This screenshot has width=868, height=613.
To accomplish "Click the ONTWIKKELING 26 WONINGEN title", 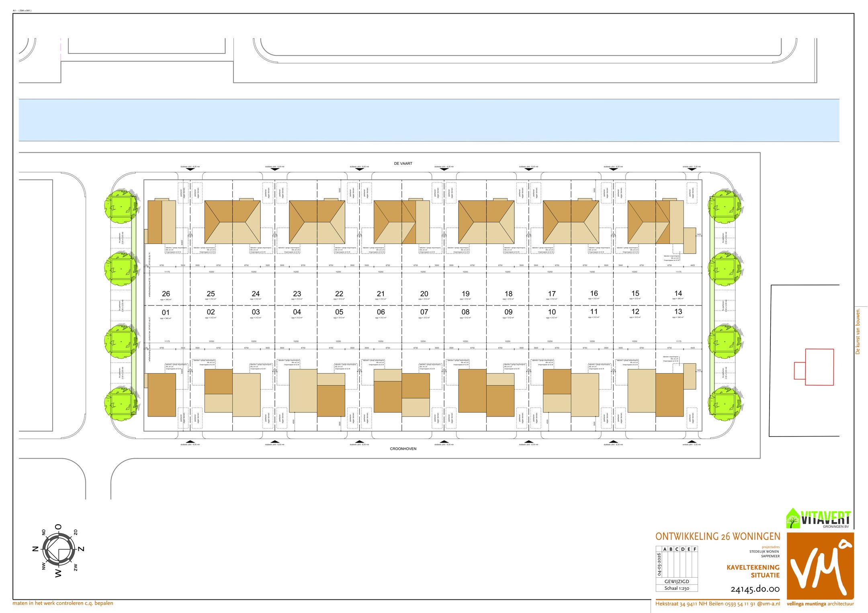I will click(x=717, y=537).
